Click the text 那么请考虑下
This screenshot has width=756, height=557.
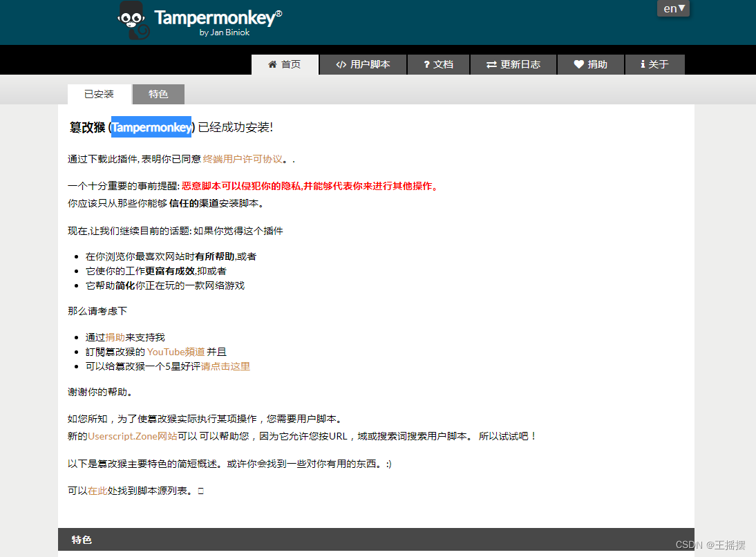[97, 311]
